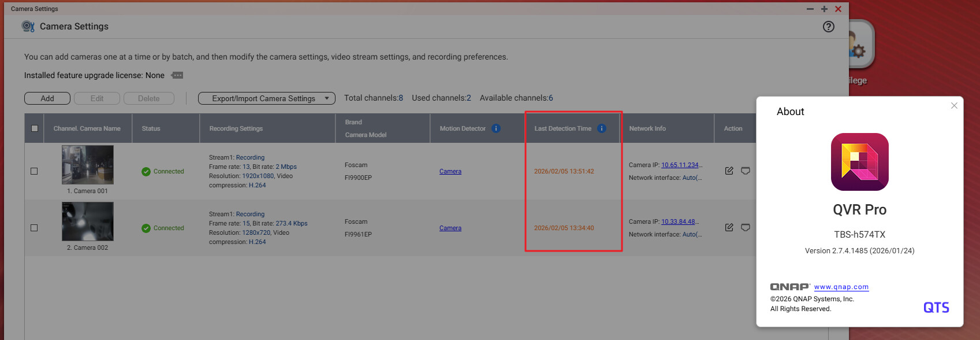
Task: Close the About dialog
Action: click(x=954, y=105)
